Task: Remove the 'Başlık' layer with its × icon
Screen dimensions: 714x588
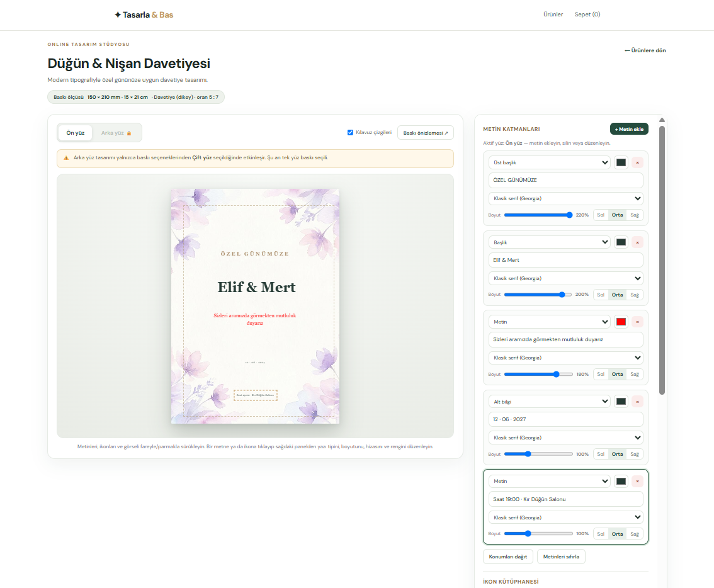Action: (637, 242)
